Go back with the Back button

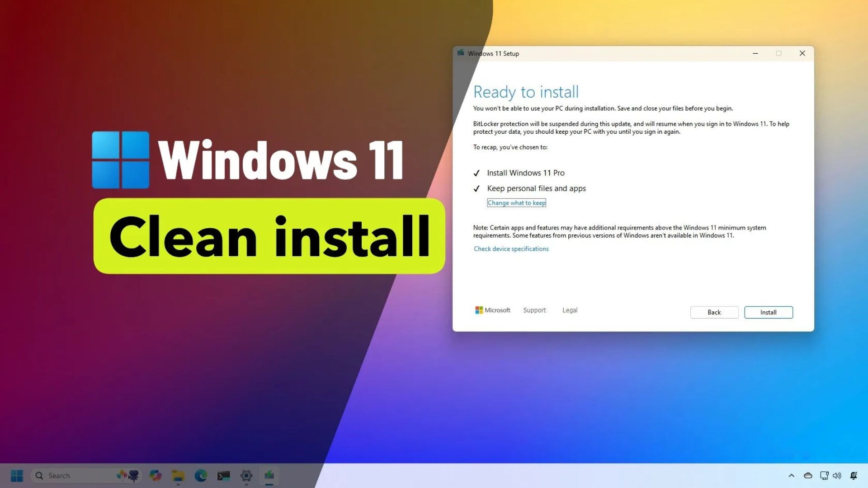point(714,312)
